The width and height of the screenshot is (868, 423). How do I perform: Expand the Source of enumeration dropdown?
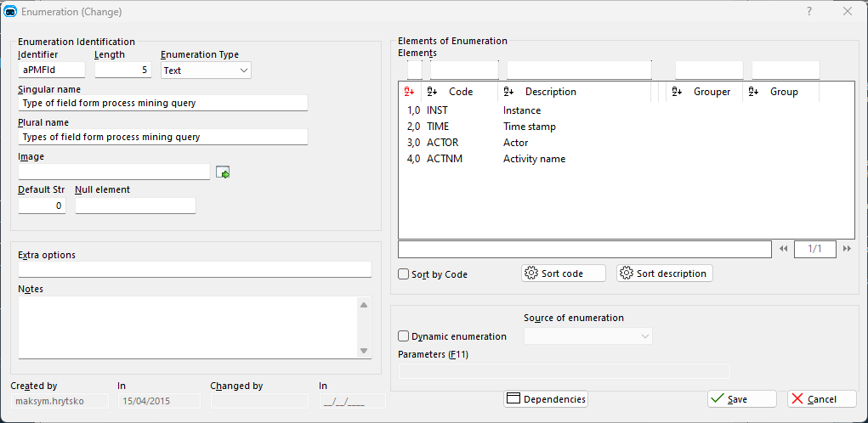pyautogui.click(x=588, y=336)
